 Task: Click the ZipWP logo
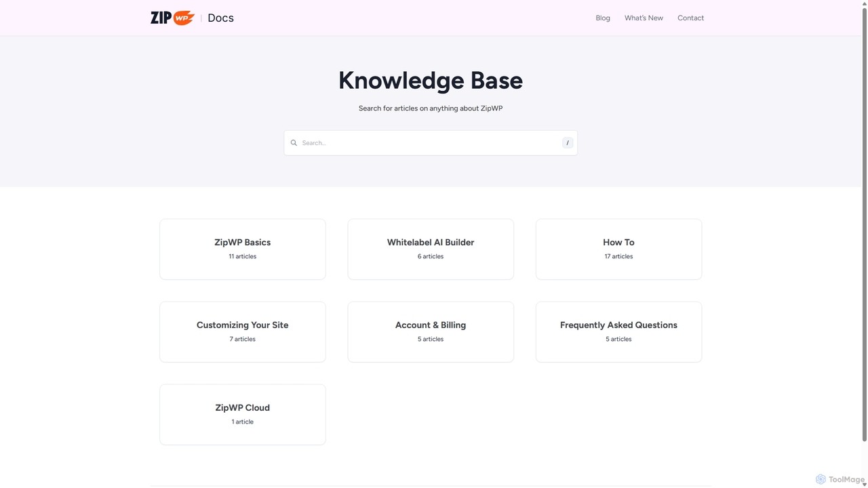point(172,18)
